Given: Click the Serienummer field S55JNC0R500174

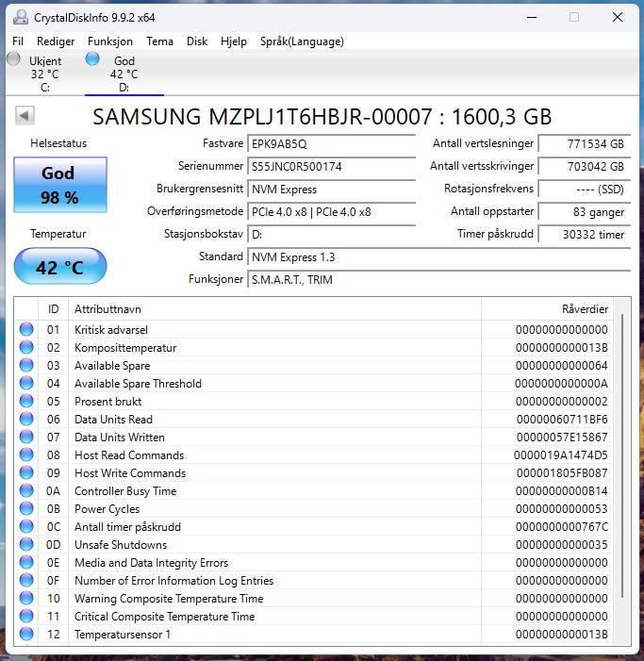Looking at the screenshot, I should click(x=331, y=167).
